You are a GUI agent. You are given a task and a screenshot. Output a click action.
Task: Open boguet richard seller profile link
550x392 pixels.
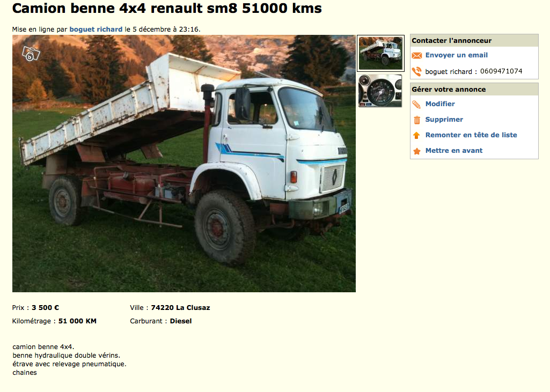(x=96, y=29)
